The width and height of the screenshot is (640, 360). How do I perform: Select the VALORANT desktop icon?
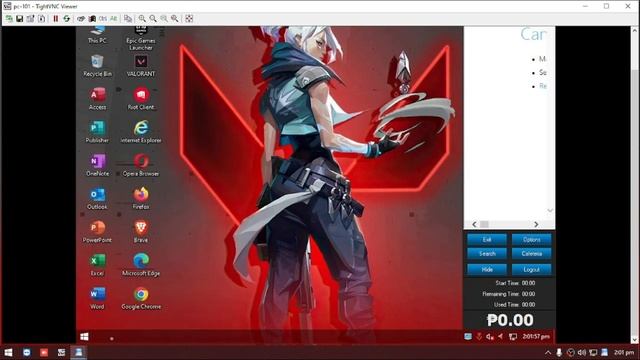[141, 66]
